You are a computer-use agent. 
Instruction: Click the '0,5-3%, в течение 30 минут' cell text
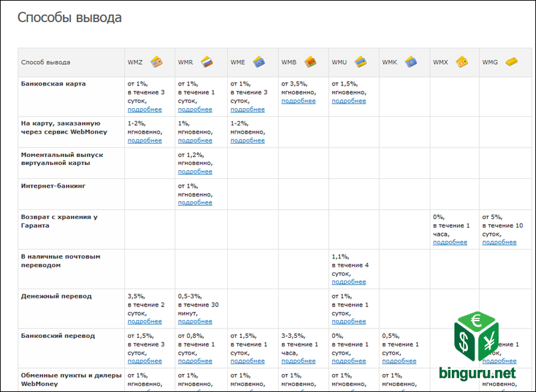(x=198, y=305)
